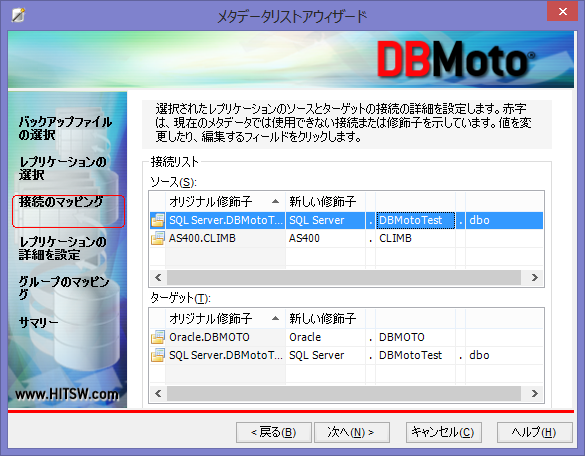
Task: Edit the CLIMB field in AS400 source row
Action: tap(415, 238)
